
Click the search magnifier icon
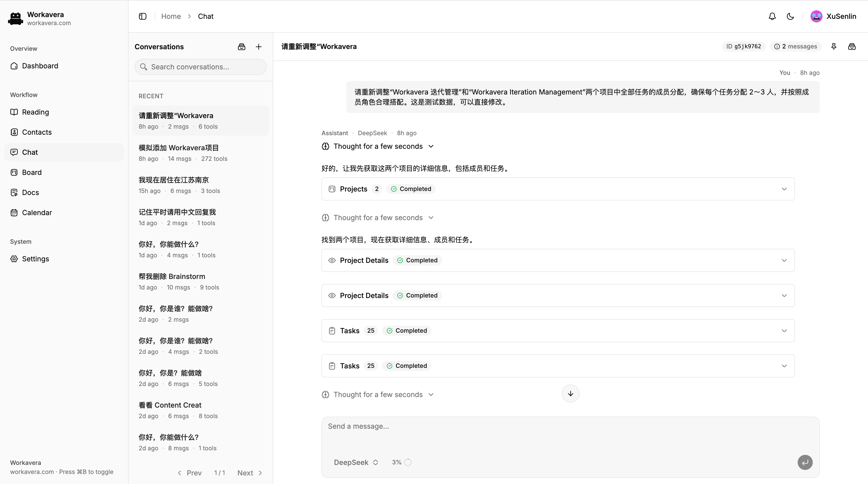point(144,67)
